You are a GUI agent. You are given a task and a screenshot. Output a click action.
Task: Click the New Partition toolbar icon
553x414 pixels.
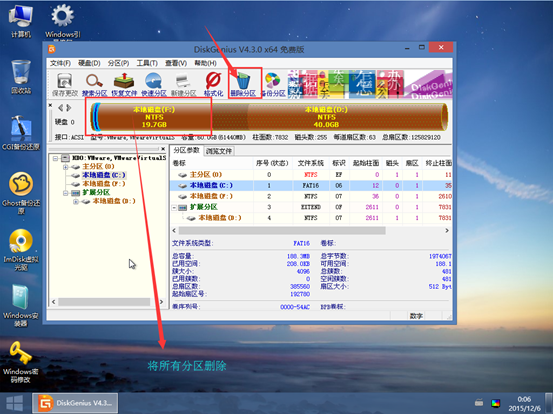183,84
